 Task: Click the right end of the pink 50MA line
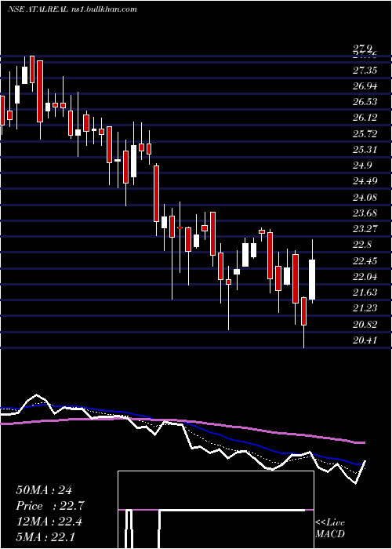pyautogui.click(x=363, y=443)
